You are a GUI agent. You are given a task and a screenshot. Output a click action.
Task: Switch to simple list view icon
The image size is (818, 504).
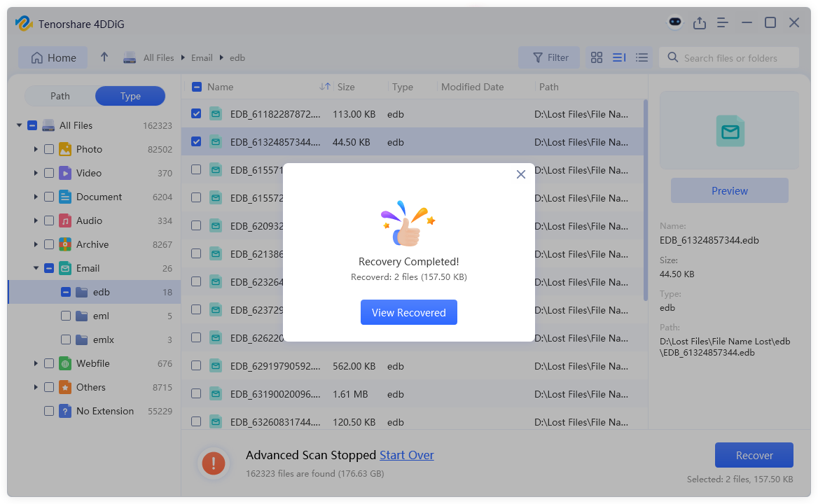point(642,58)
